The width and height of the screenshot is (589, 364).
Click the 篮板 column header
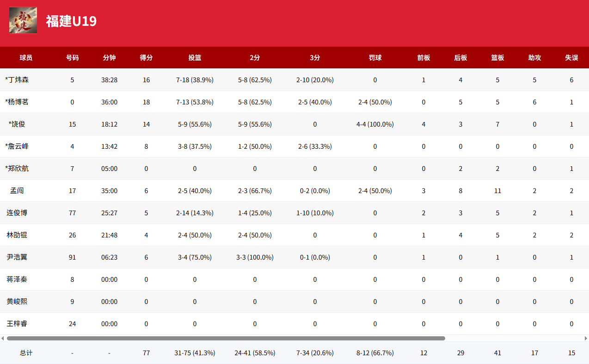(x=497, y=58)
